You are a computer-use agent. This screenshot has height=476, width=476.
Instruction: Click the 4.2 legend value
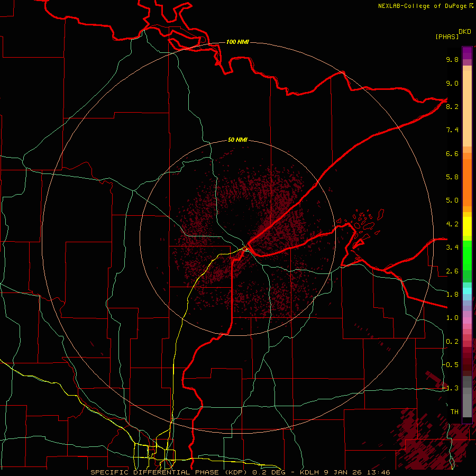(452, 224)
